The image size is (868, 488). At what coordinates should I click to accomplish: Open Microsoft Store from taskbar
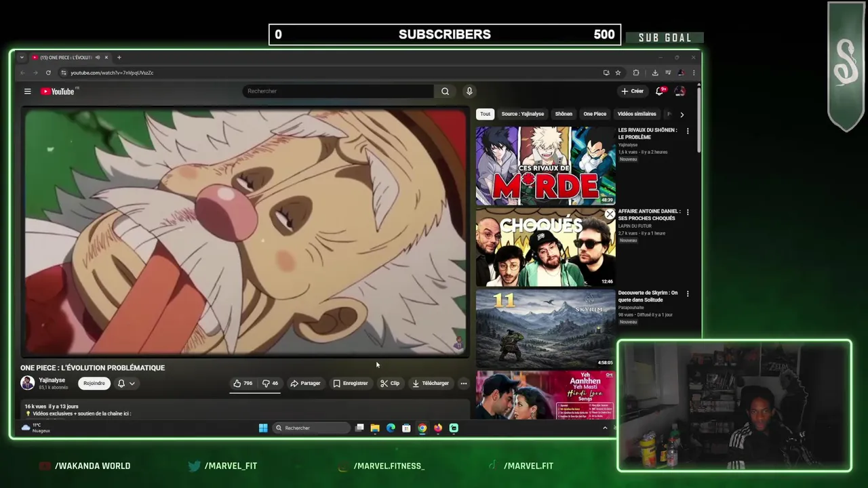click(406, 428)
